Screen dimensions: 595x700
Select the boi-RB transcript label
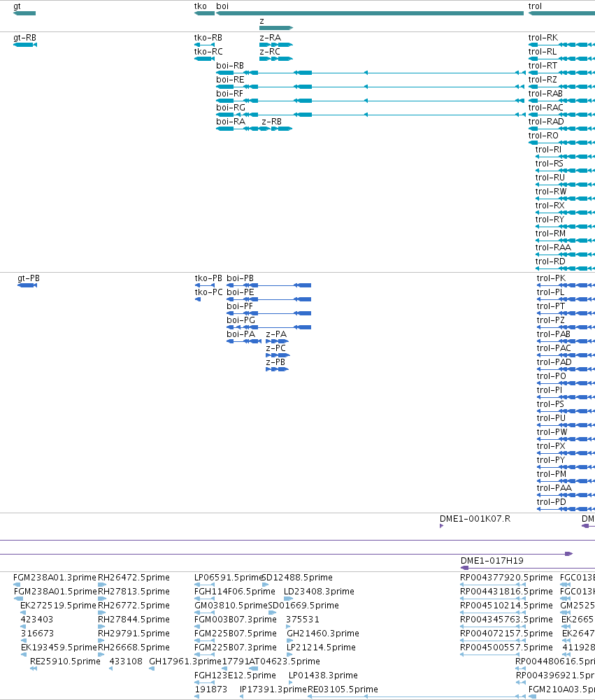click(x=230, y=66)
